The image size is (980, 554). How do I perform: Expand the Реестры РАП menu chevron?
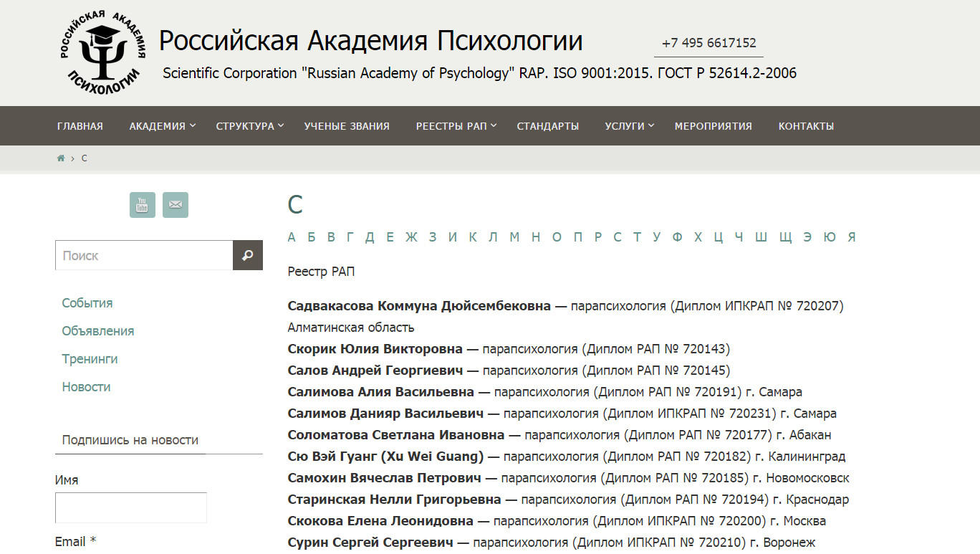494,125
